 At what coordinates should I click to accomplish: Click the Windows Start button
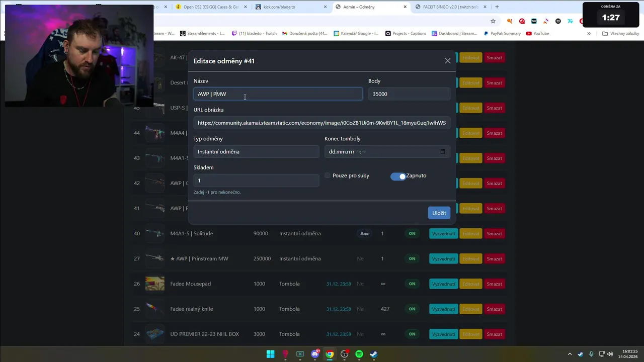(271, 354)
